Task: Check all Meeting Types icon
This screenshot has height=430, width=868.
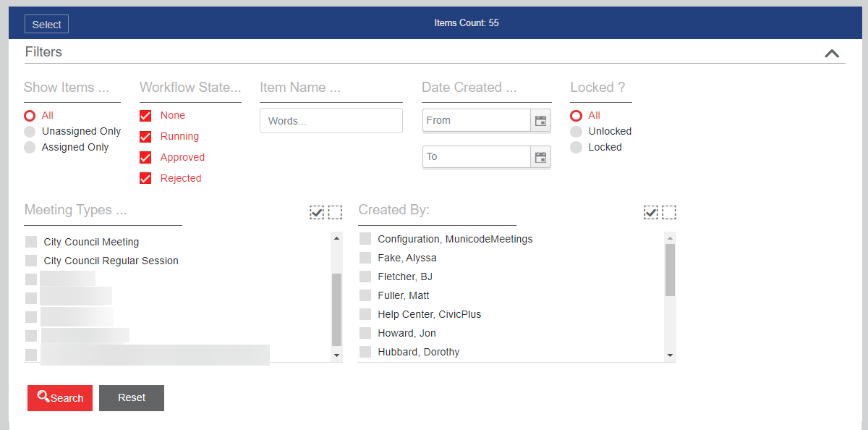Action: [x=317, y=212]
